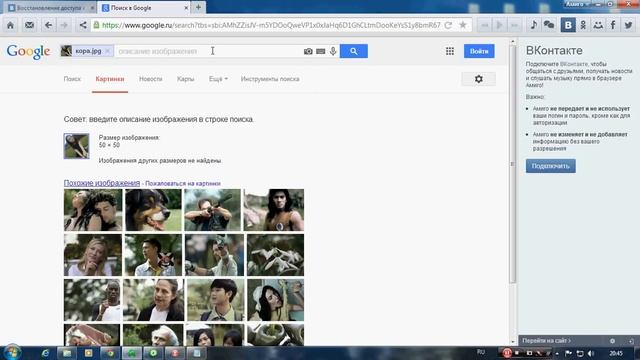Open Инструменты поиска search tools

point(270,79)
